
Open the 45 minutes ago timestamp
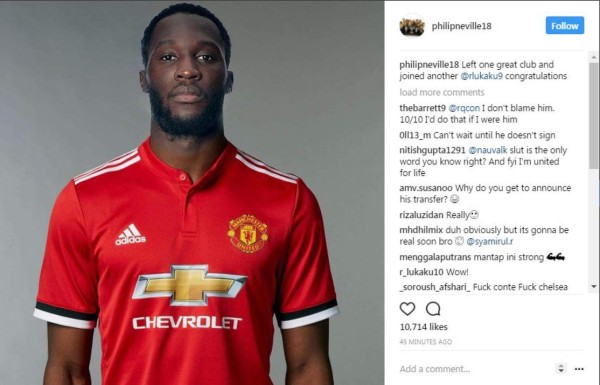pyautogui.click(x=426, y=342)
